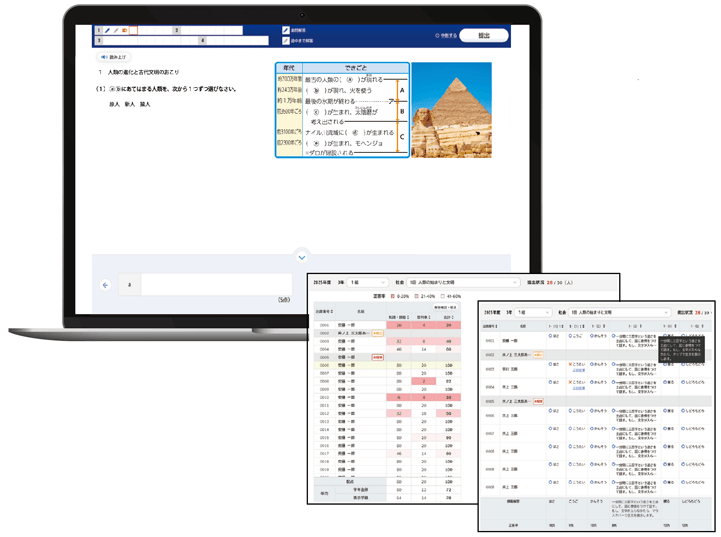Click the upper pencil icon in blue header
This screenshot has height=537, width=721.
coord(285,31)
